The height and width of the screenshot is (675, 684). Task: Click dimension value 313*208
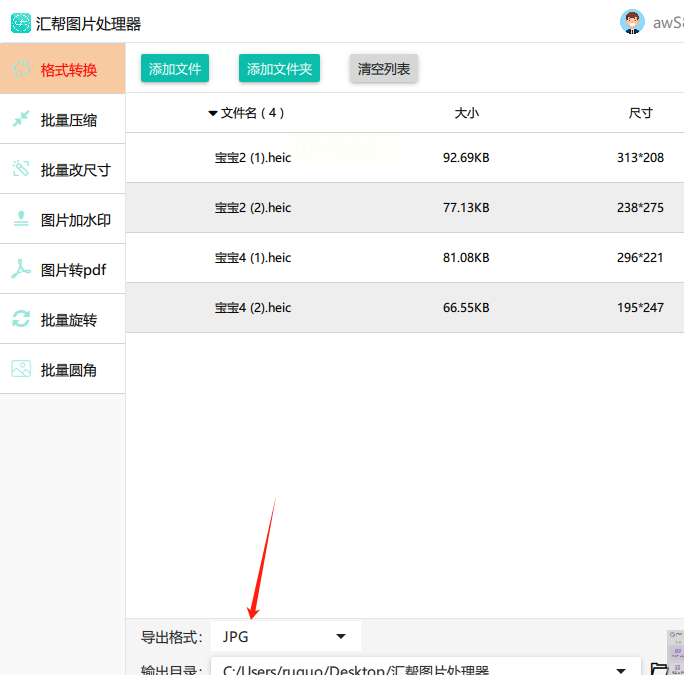[x=640, y=158]
